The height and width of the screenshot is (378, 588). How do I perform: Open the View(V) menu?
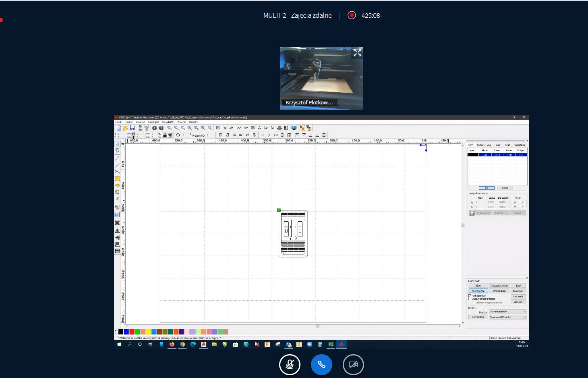pyautogui.click(x=182, y=122)
